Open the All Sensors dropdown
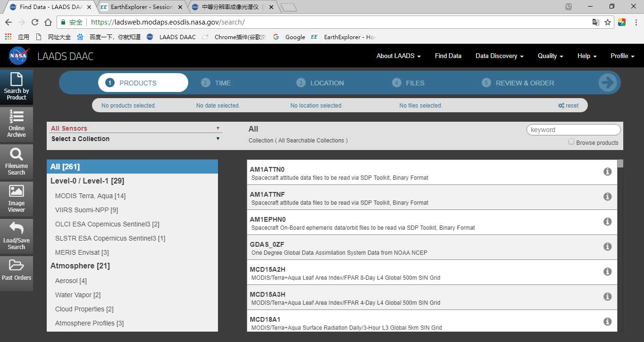This screenshot has height=342, width=644. click(135, 128)
